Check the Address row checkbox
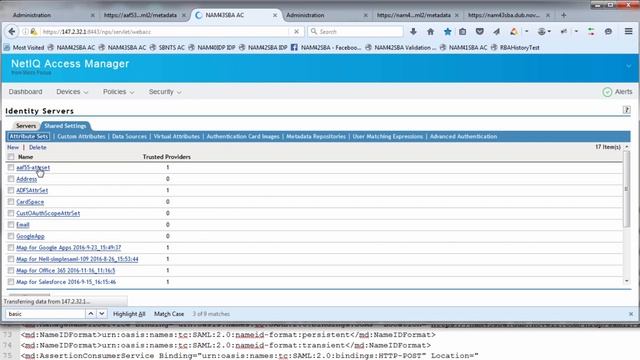Image resolution: width=640 pixels, height=360 pixels. tap(11, 179)
